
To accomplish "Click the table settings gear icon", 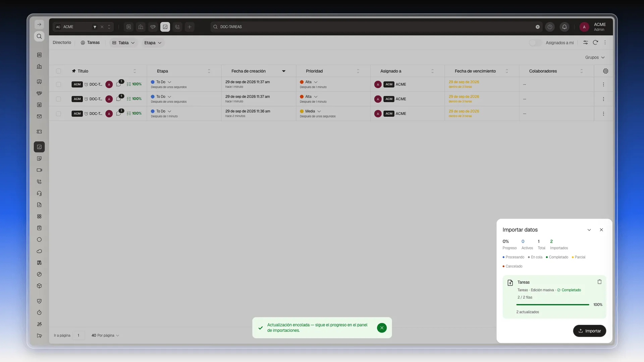I will pos(605,71).
